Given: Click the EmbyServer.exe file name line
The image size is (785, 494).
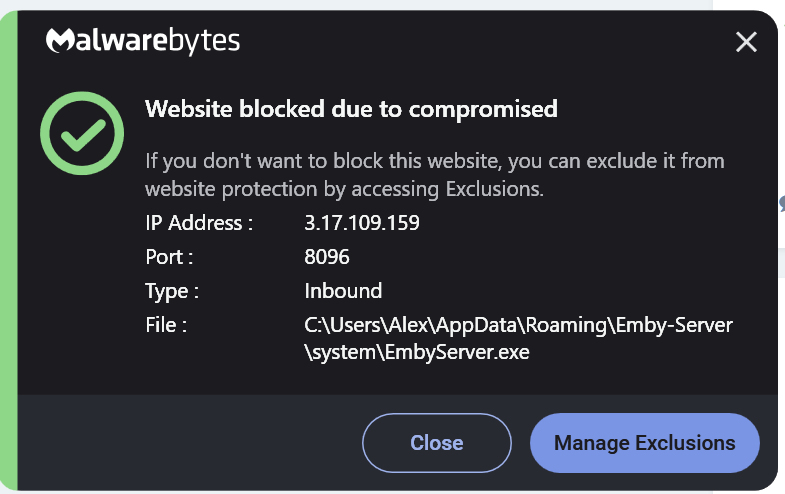Looking at the screenshot, I should pos(416,352).
